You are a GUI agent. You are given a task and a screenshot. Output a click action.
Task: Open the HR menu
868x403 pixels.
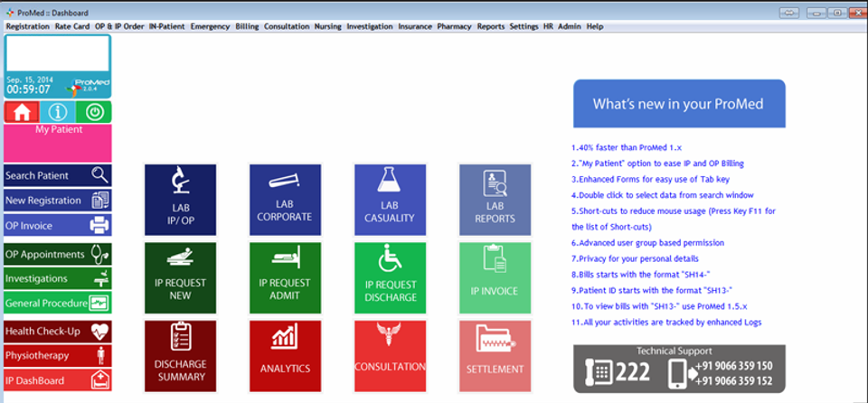(x=548, y=26)
